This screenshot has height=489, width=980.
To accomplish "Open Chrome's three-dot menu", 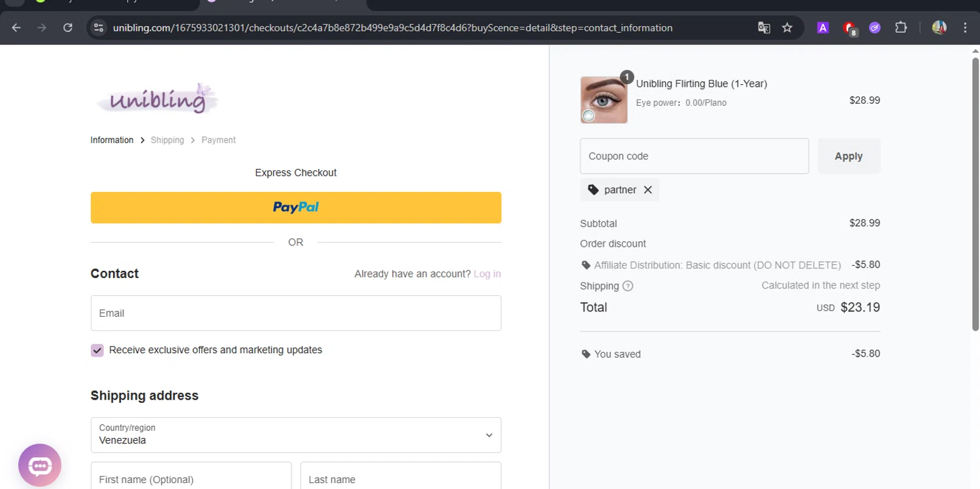I will click(x=965, y=27).
